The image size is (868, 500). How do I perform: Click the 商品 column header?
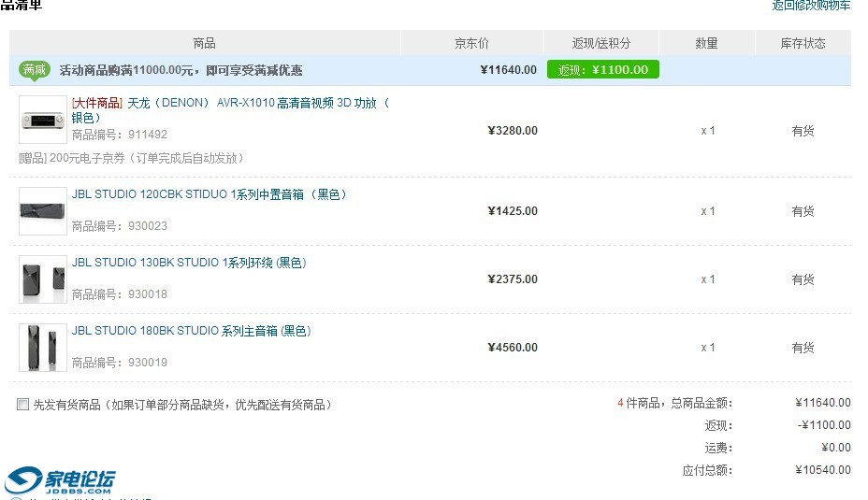click(x=204, y=43)
